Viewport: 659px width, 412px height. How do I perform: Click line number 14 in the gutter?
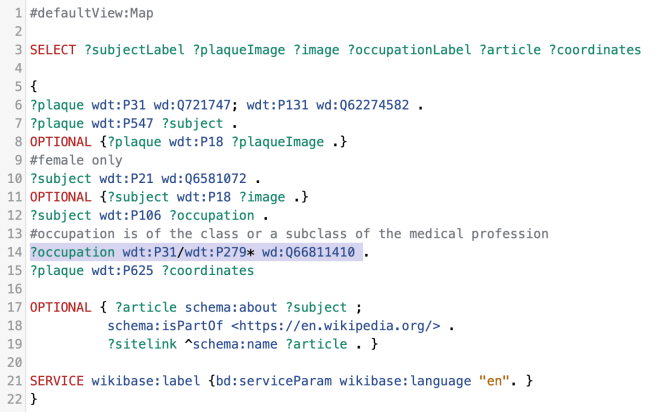(14, 252)
